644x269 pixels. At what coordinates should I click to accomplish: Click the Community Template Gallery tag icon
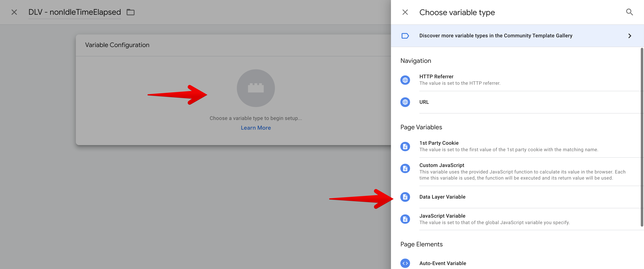[405, 36]
